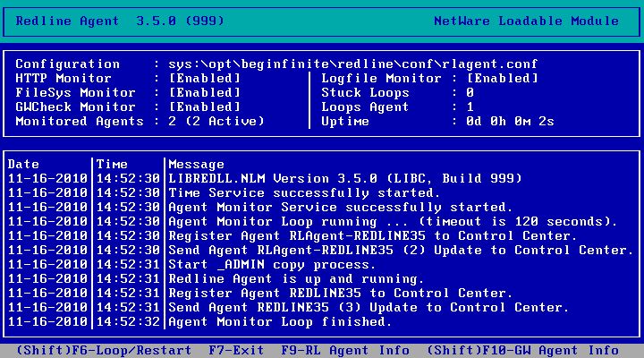Select Send Agent REDLINE35 (3) Update message

point(369,308)
